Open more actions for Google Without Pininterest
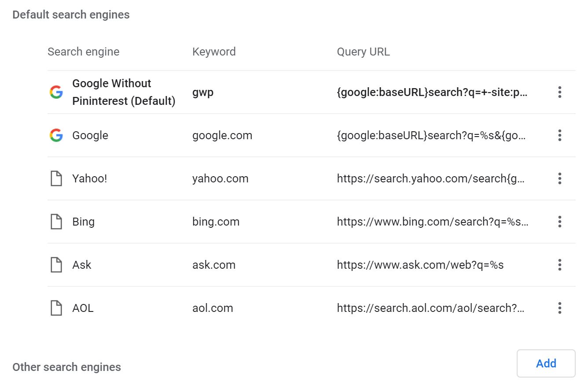Image resolution: width=588 pixels, height=389 pixels. click(559, 92)
